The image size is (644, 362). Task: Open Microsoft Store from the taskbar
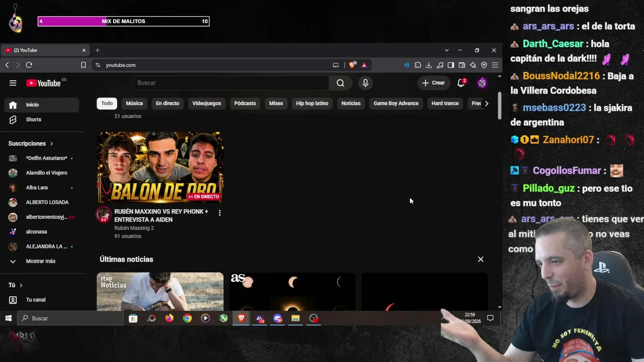click(133, 318)
